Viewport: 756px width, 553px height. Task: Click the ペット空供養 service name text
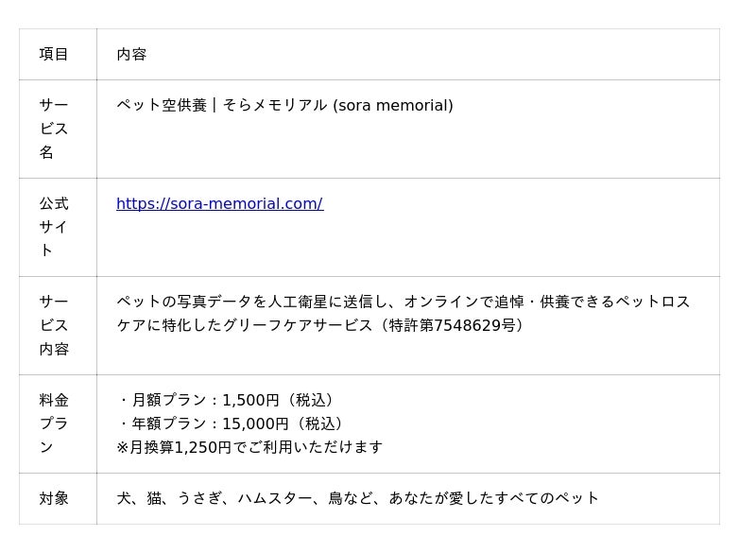[162, 105]
